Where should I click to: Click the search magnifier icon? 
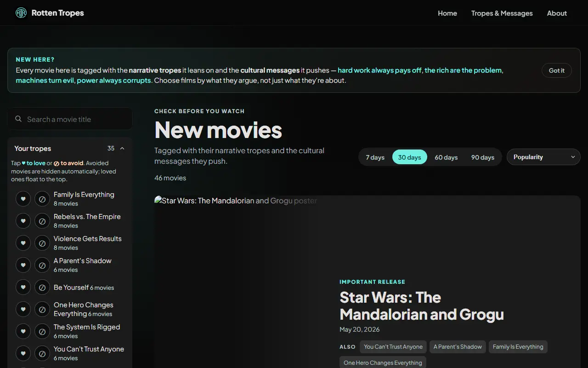pyautogui.click(x=18, y=119)
